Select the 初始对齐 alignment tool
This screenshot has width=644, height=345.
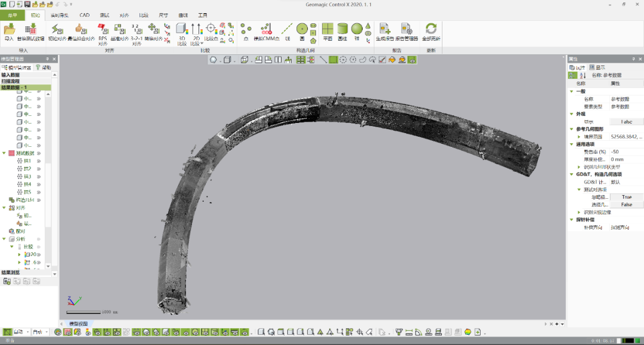coord(57,32)
